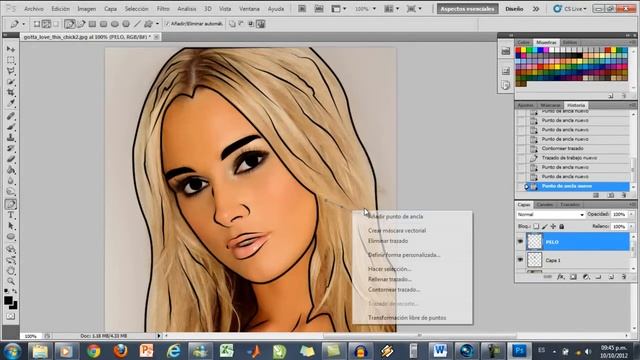Toggle lock transparent pixels

pyautogui.click(x=536, y=226)
